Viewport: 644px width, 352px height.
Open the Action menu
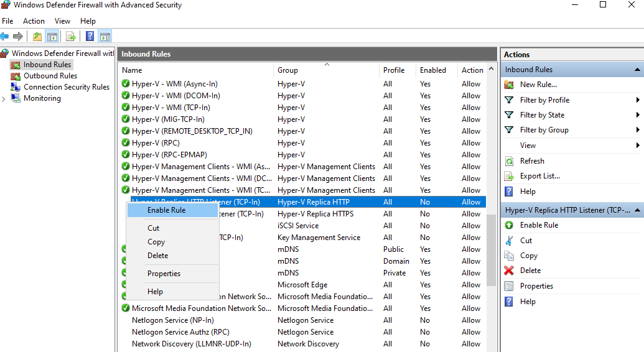pos(34,21)
